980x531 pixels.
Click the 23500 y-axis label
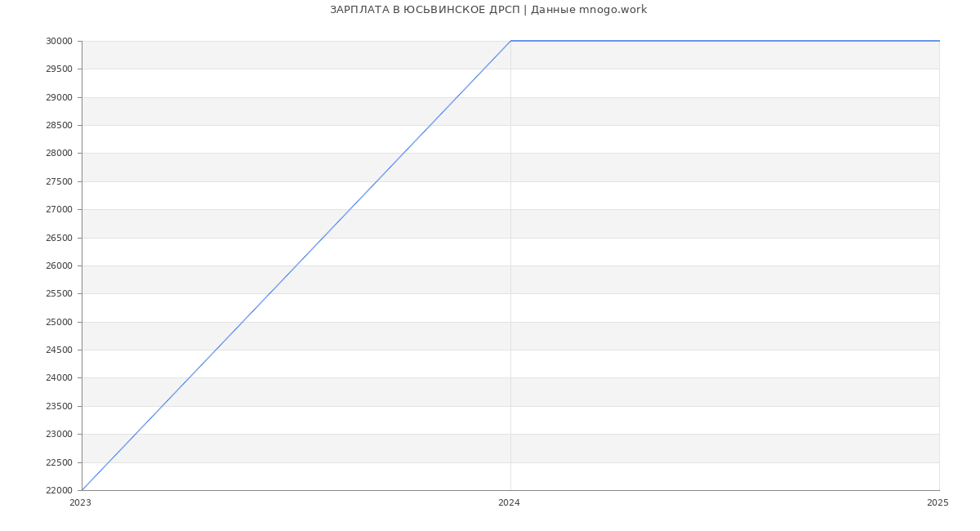point(59,406)
